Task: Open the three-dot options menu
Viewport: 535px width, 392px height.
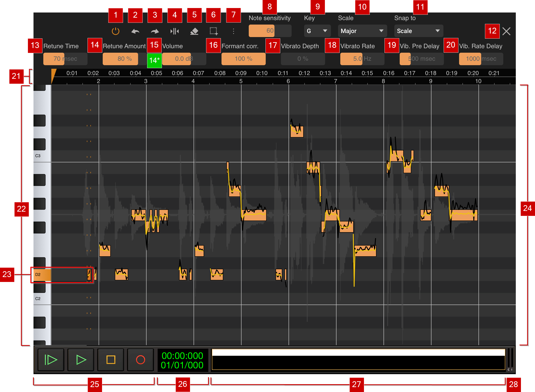Action: coord(233,31)
